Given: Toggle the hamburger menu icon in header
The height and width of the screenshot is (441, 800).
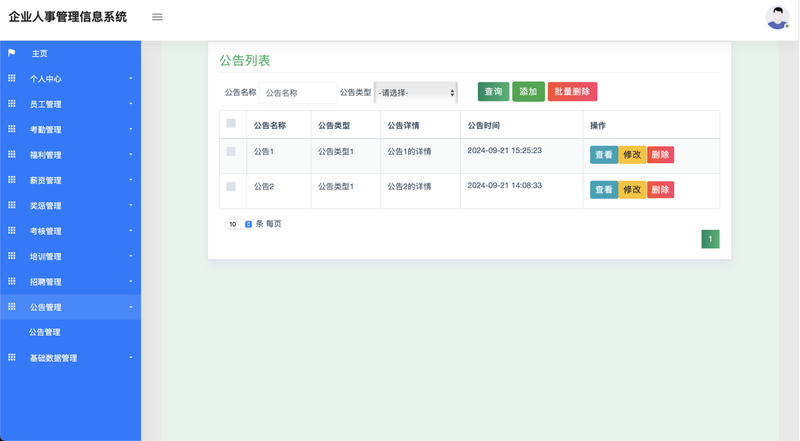Looking at the screenshot, I should [x=157, y=17].
